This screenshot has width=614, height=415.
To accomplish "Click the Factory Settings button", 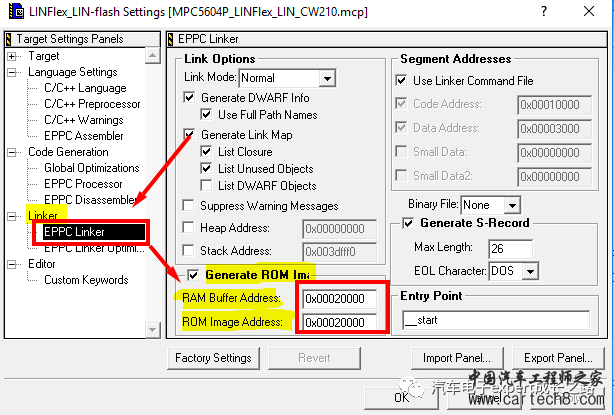I will [213, 358].
